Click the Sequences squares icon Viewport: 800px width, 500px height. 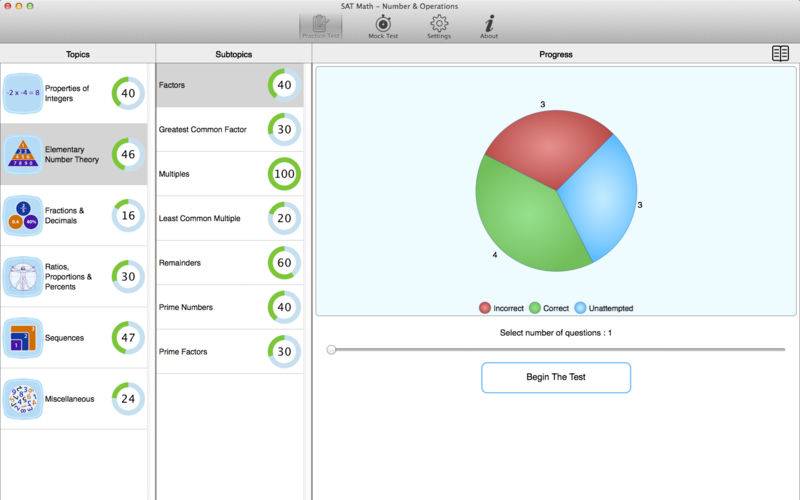23,338
